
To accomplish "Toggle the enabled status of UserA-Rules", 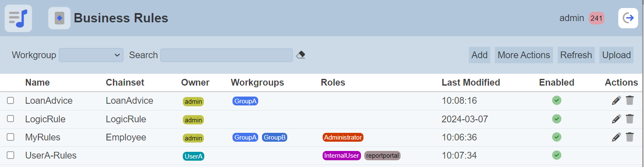I will click(x=557, y=155).
